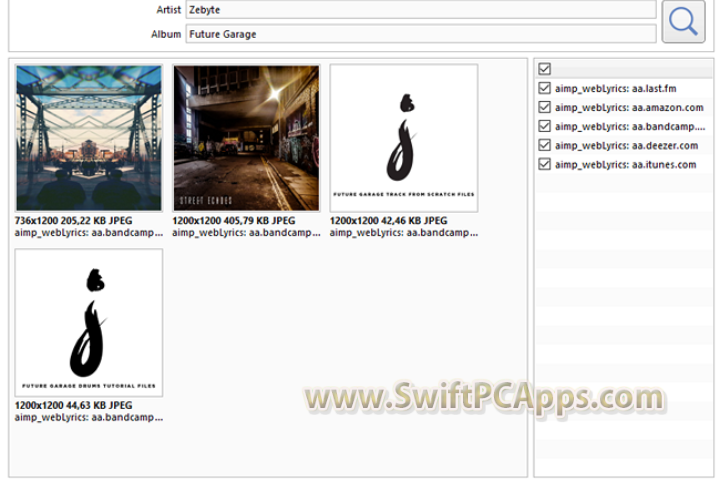
Task: Click the '1200x1200 405,79 KB JPEG' caption
Action: (x=234, y=220)
